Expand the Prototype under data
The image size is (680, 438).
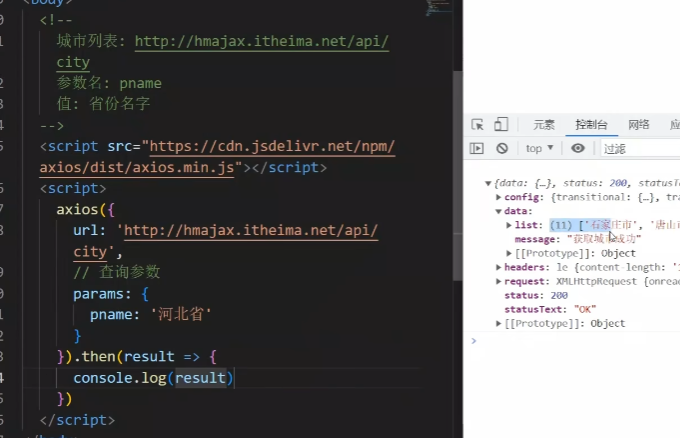click(x=509, y=253)
